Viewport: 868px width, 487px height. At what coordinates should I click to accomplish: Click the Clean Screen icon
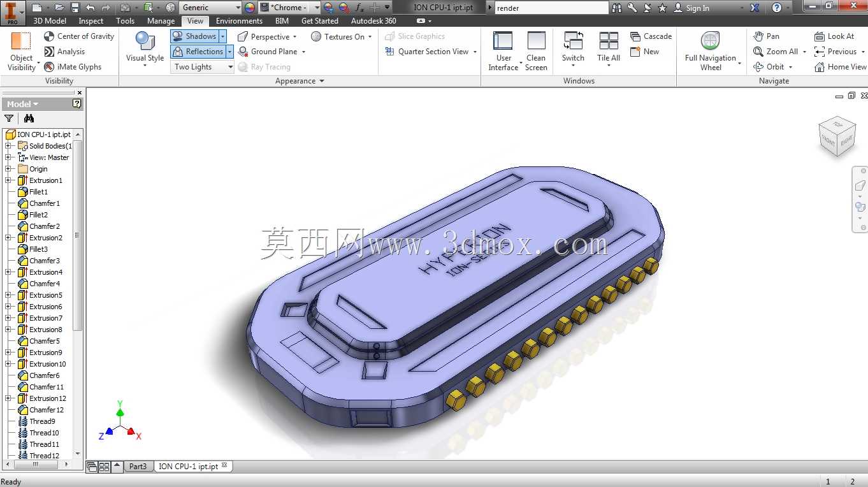coord(536,41)
